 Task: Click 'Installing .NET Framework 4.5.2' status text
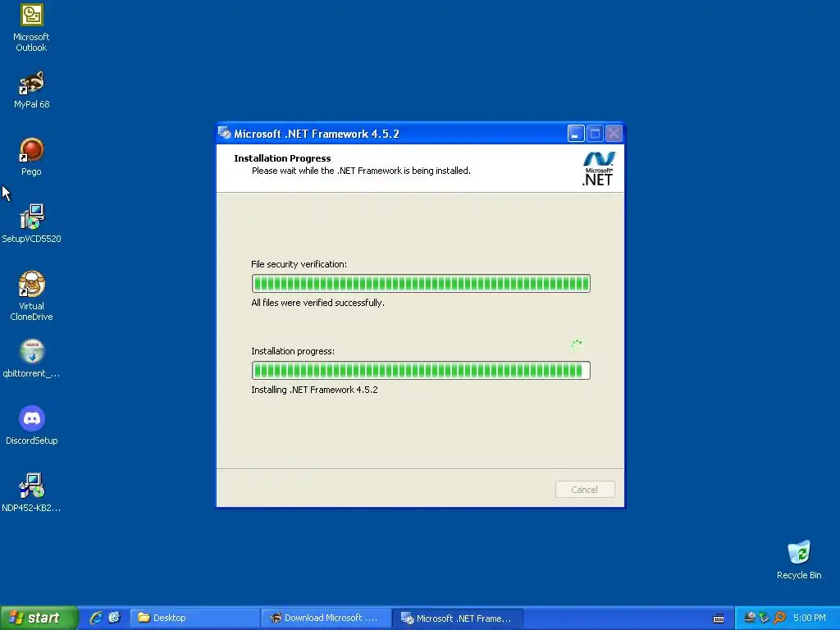pos(314,390)
